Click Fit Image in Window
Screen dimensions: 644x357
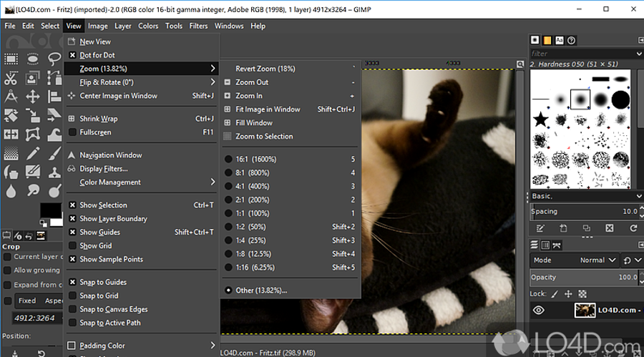tap(268, 109)
